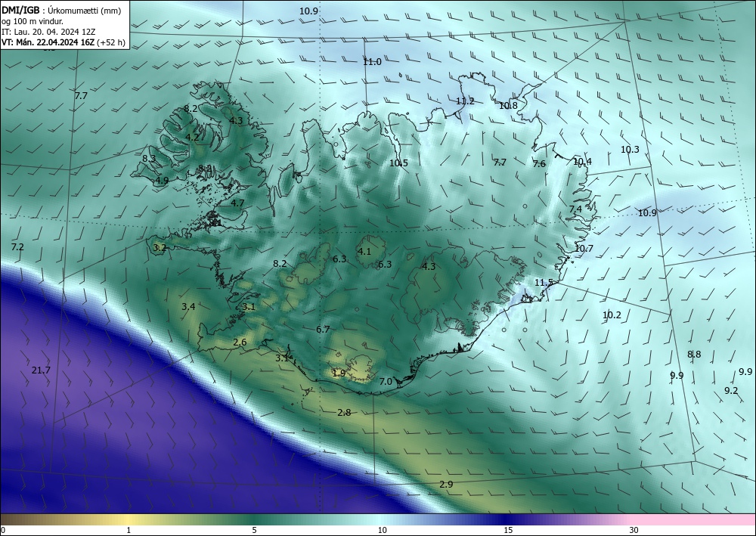Viewport: 756px width, 536px height.
Task: Click the '10' label on the color scale
Action: (383, 530)
